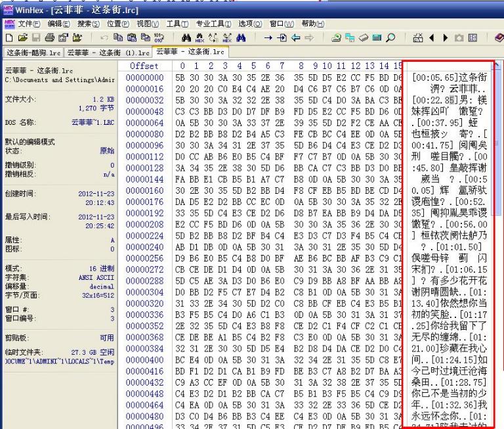504x429 pixels.
Task: Select offset row 00000000
Action: click(144, 78)
